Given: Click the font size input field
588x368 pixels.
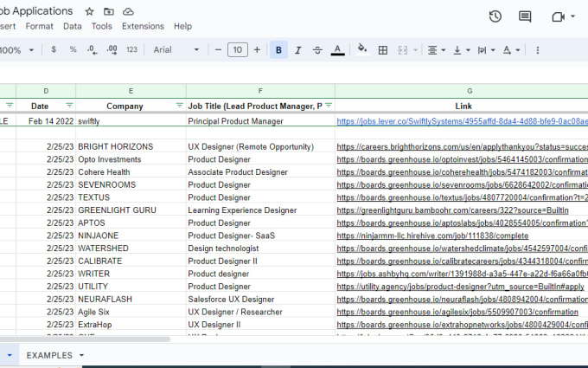Looking at the screenshot, I should [x=238, y=50].
